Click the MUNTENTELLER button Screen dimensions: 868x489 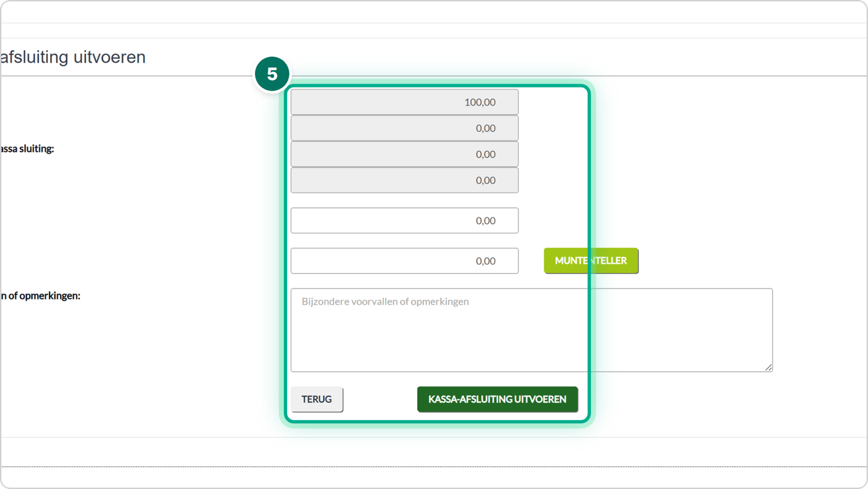point(591,261)
